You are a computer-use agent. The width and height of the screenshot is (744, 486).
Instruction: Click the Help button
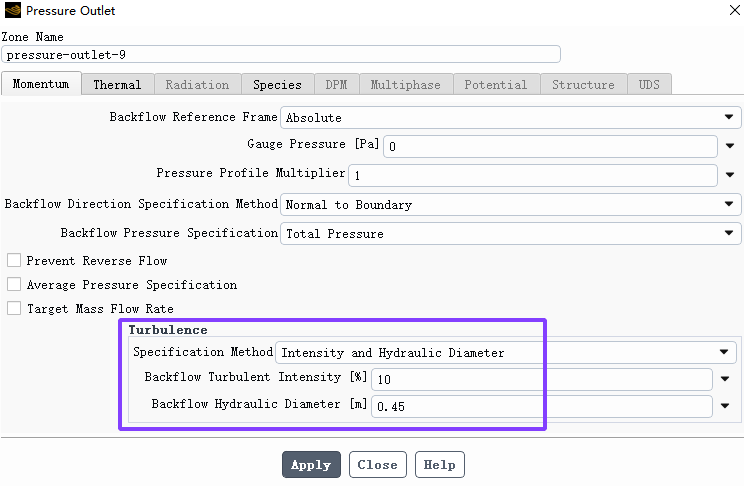point(439,465)
